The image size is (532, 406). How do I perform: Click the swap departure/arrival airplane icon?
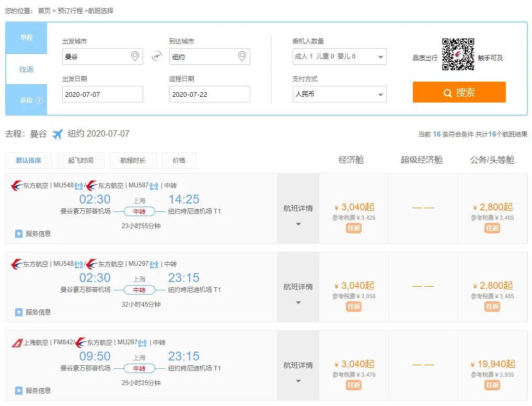[x=156, y=55]
